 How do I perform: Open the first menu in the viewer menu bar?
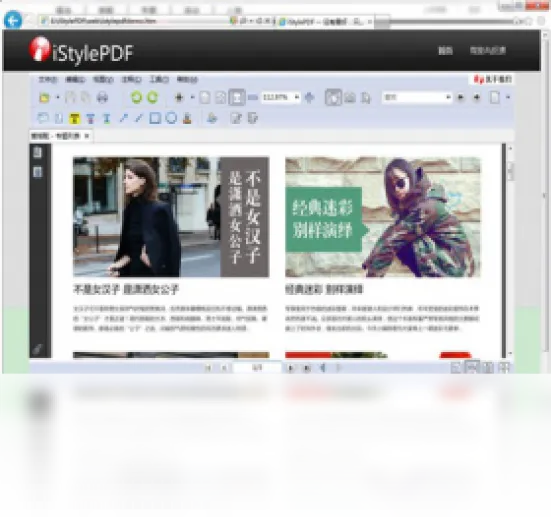pos(47,79)
